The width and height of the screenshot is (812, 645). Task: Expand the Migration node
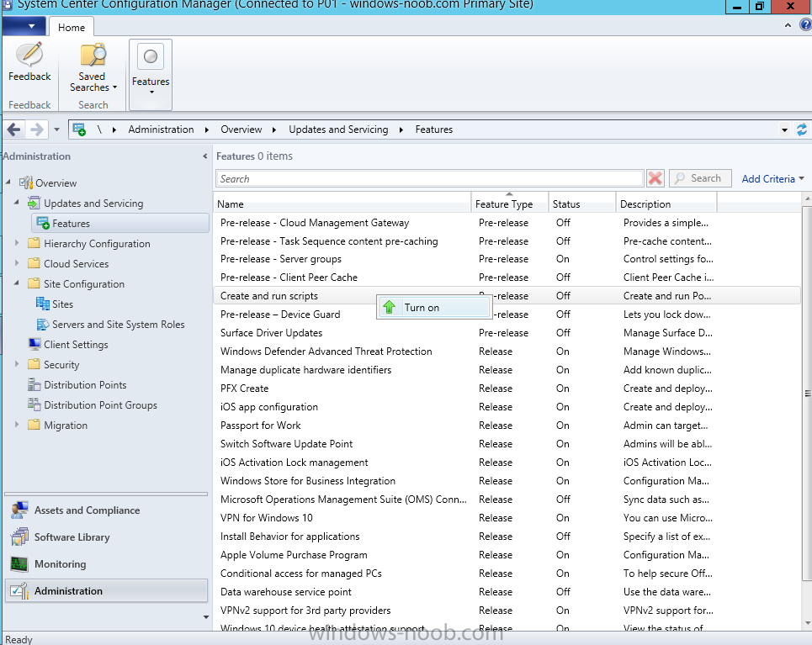coord(17,425)
